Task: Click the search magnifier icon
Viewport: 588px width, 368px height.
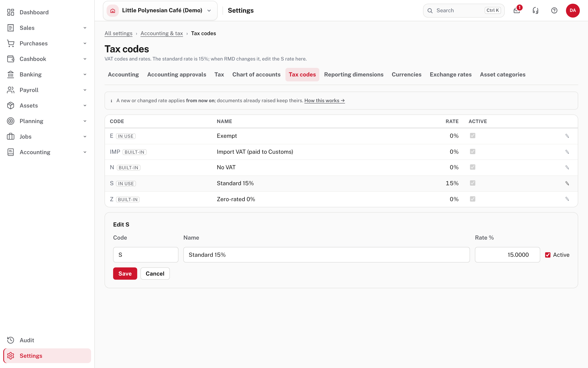Action: coord(430,10)
